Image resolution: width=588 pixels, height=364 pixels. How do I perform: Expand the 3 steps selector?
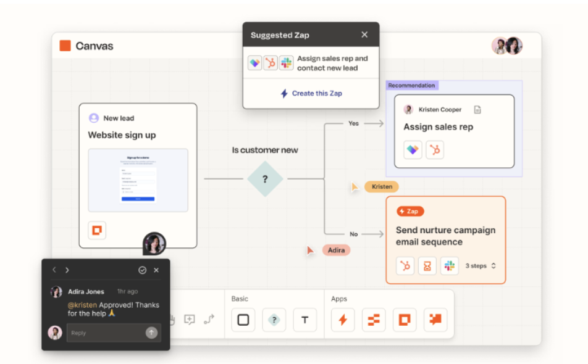click(x=481, y=266)
